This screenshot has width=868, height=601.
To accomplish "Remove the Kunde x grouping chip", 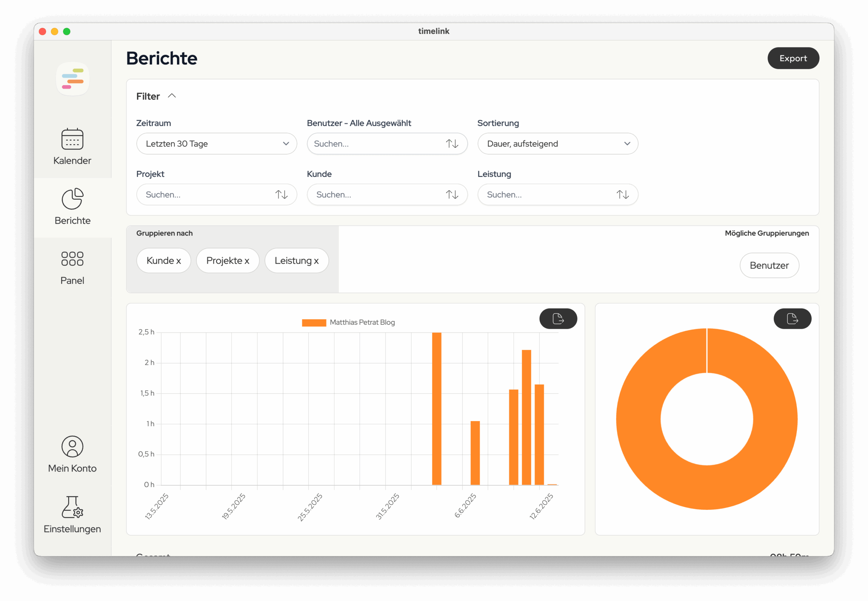I will 163,260.
